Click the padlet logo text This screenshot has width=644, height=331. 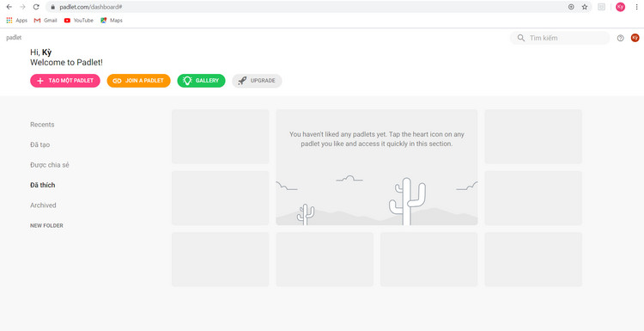tap(14, 38)
